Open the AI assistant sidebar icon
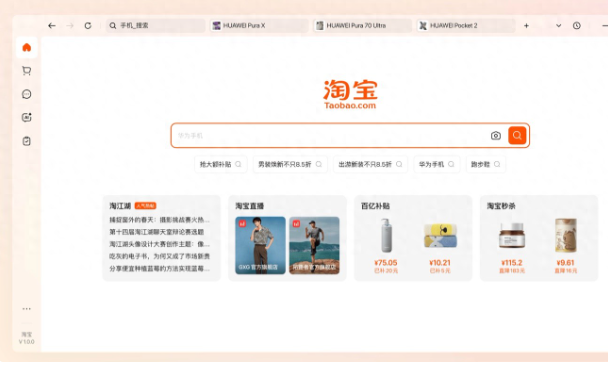Viewport: 608px width, 365px height. pos(26,118)
